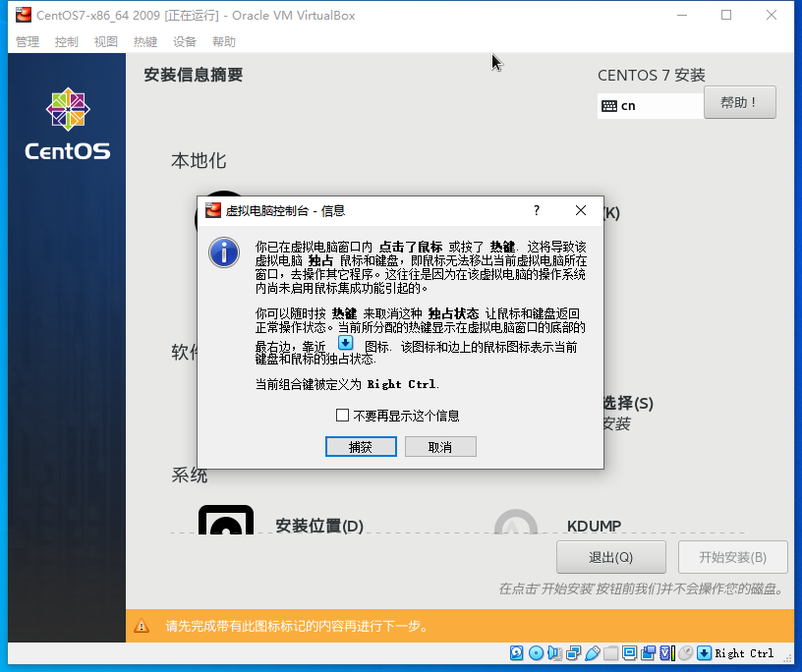
Task: Click the keyboard capture arrow icon
Action: 705,652
